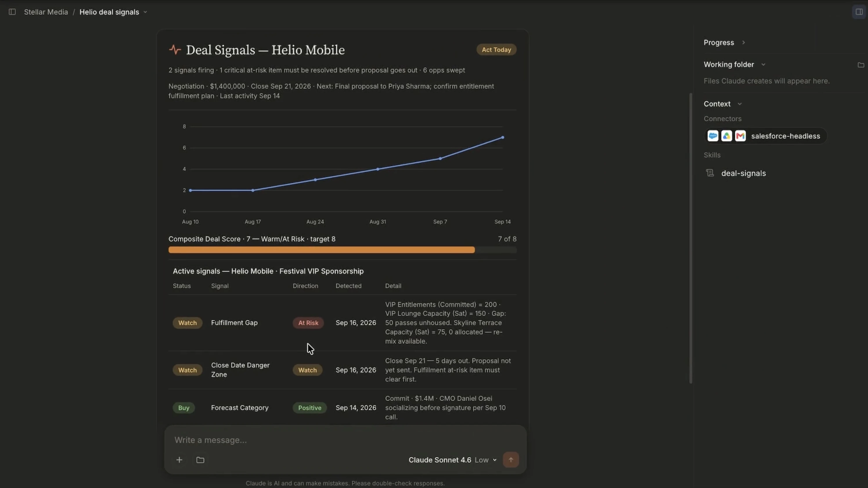868x488 pixels.
Task: Choose a folder from the message box
Action: 200,460
